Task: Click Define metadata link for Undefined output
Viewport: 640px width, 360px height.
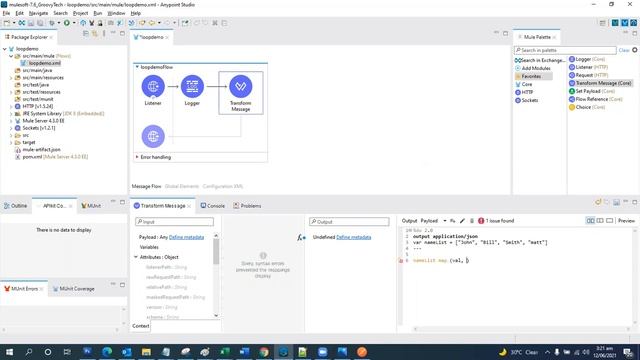Action: [354, 237]
